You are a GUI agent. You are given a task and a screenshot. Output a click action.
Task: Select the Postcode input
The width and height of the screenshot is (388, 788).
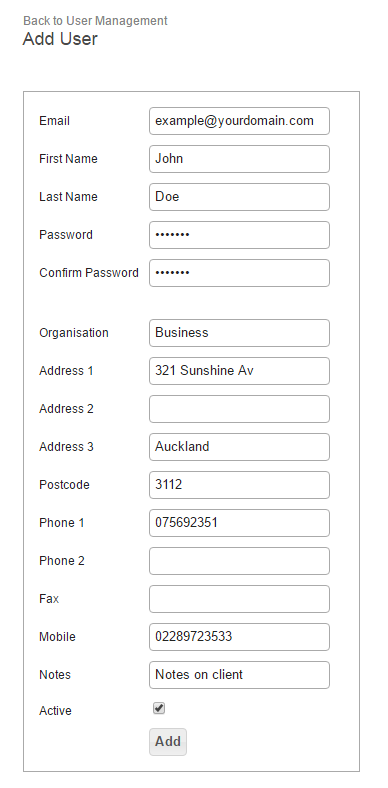(x=239, y=485)
